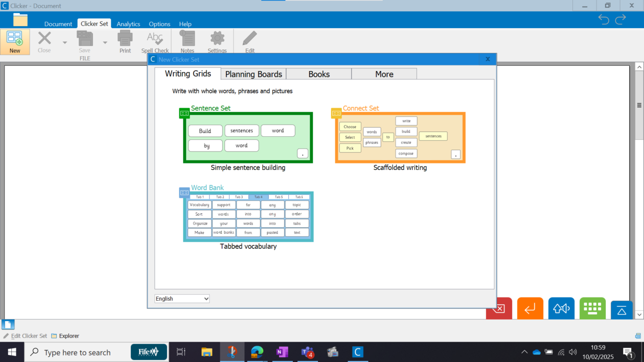
Task: Click the document scroll up arrow
Action: (639, 67)
